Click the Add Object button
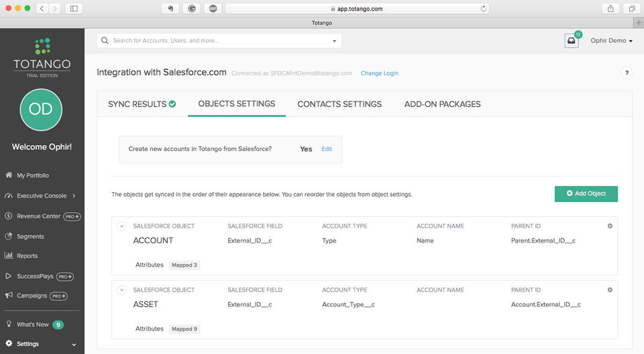Viewport: 644px width, 354px height. 586,193
